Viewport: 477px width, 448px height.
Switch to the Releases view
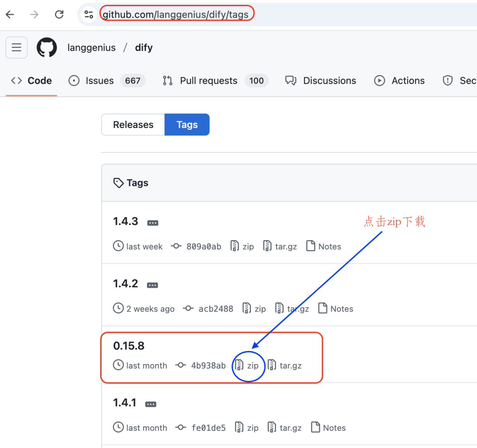point(133,124)
